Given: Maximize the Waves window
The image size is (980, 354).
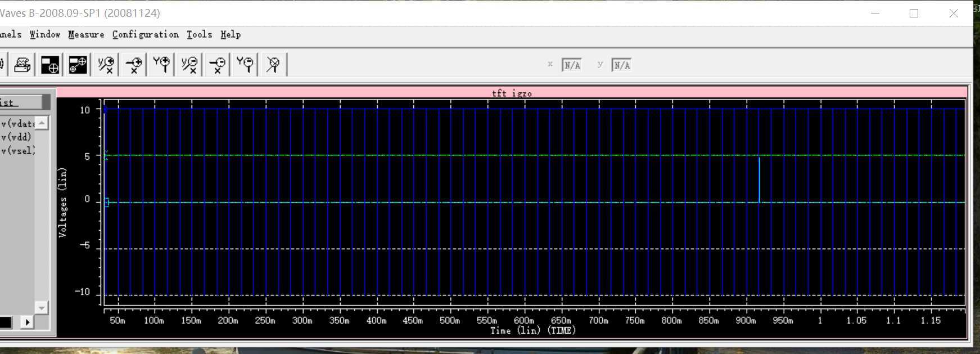Looking at the screenshot, I should coord(914,13).
